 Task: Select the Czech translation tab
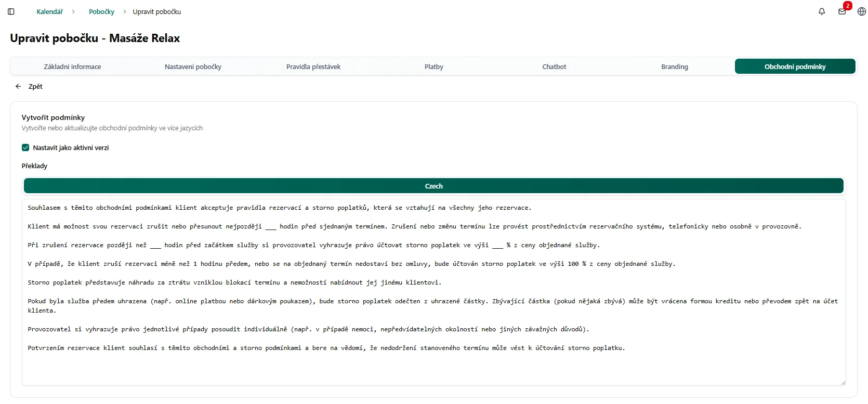(x=433, y=186)
